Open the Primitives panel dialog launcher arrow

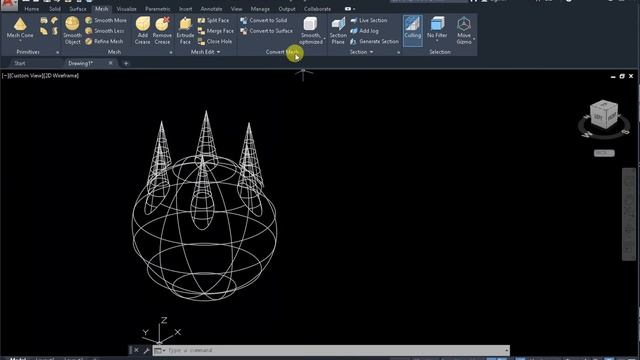57,53
